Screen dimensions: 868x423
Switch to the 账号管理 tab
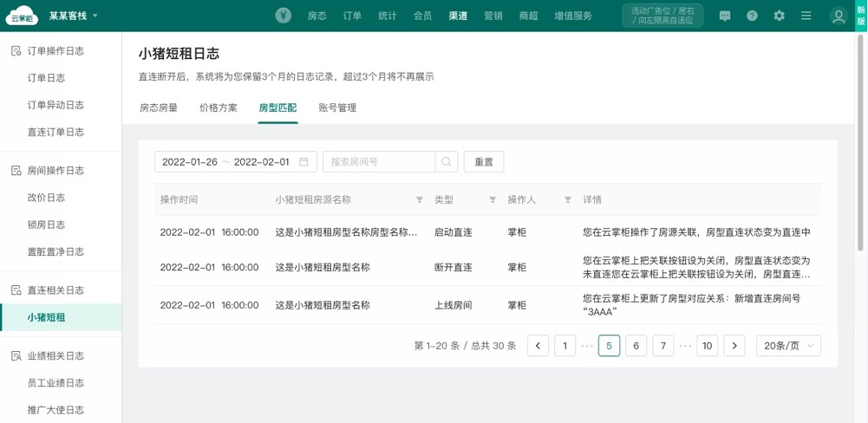337,108
